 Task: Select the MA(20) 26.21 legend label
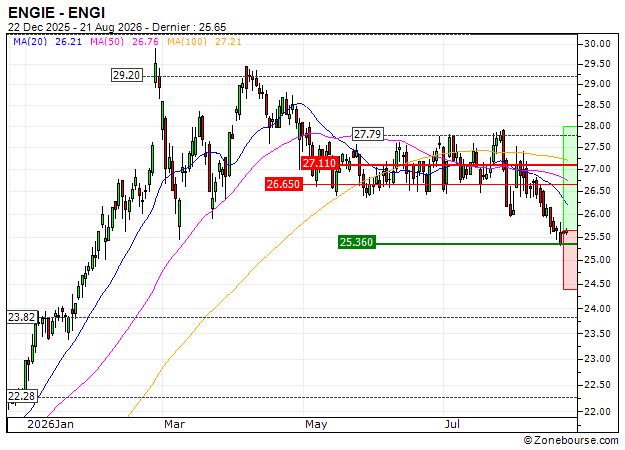(47, 41)
